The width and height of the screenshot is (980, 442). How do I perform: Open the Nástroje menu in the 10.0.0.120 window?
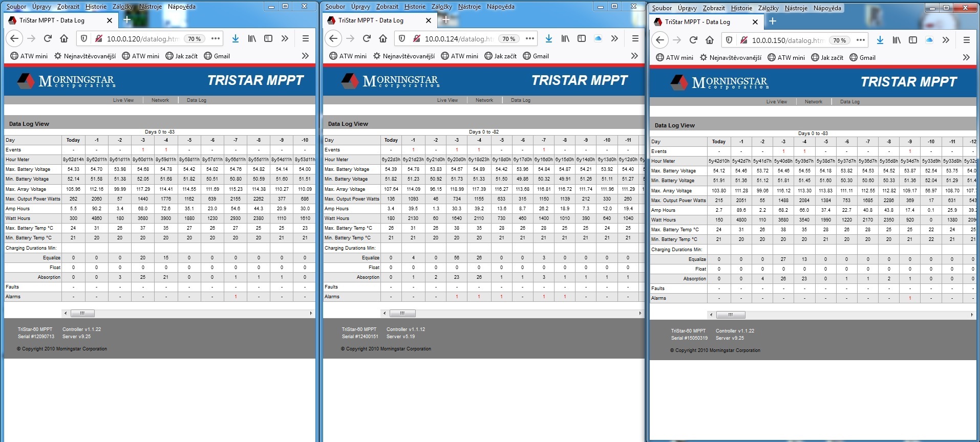(151, 7)
